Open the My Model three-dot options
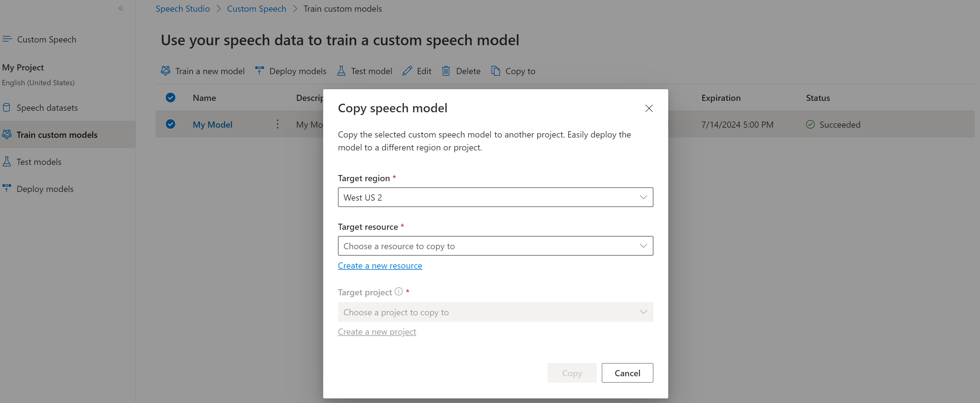 tap(277, 124)
